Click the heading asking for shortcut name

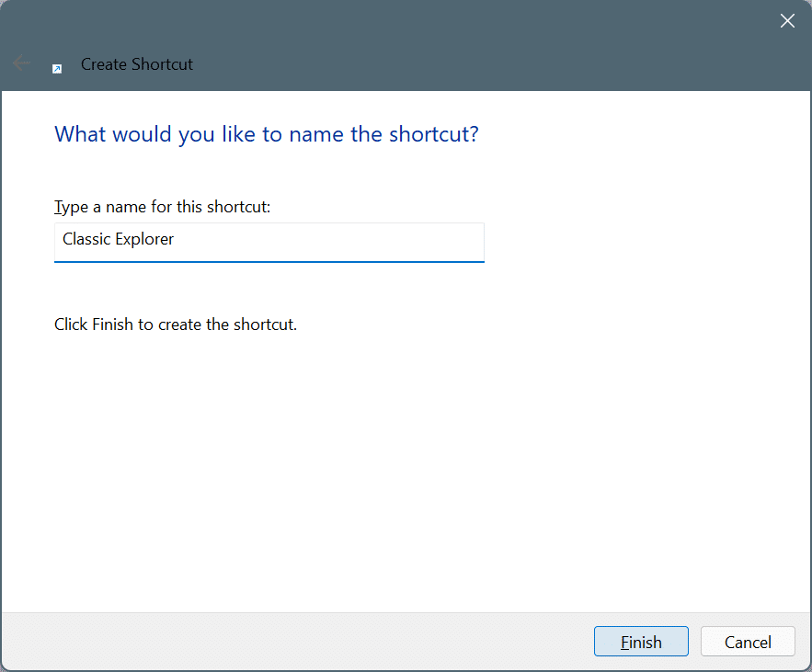[266, 134]
